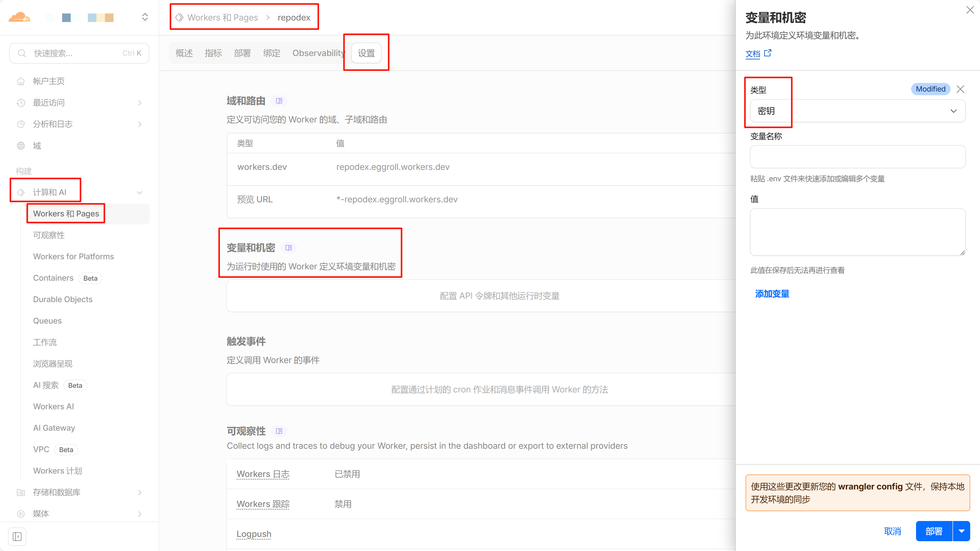
Task: Switch to the 指标 tab
Action: tap(213, 53)
